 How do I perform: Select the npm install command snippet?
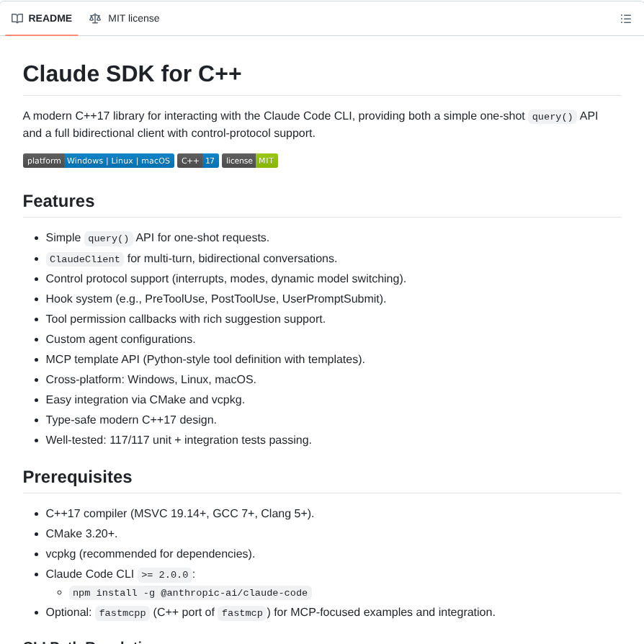click(x=189, y=592)
